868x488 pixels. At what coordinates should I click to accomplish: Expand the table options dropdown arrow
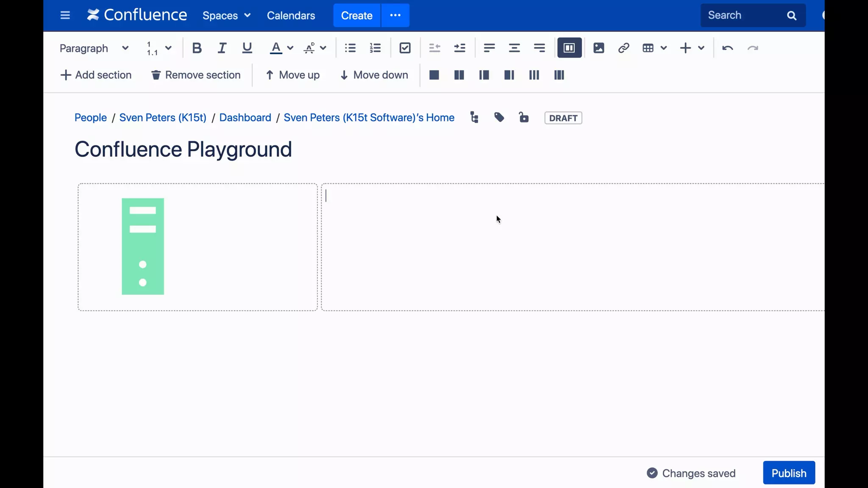pyautogui.click(x=664, y=48)
